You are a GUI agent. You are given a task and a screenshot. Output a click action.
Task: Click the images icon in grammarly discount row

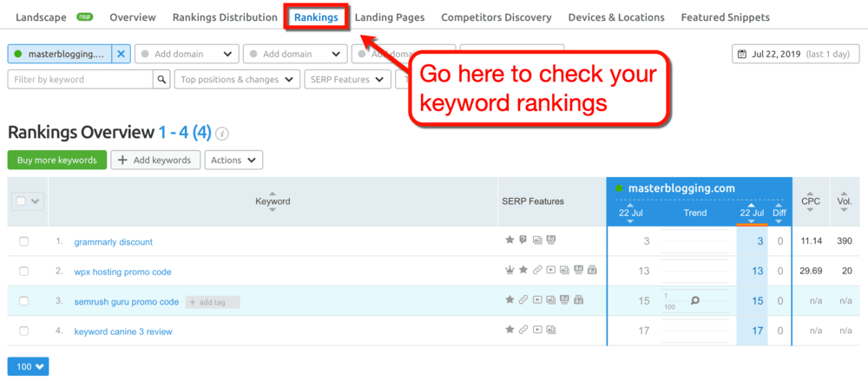tap(536, 240)
